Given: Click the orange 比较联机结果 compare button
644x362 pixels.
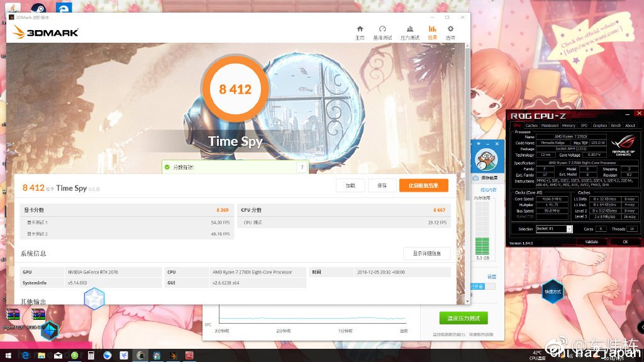Looking at the screenshot, I should (x=423, y=185).
